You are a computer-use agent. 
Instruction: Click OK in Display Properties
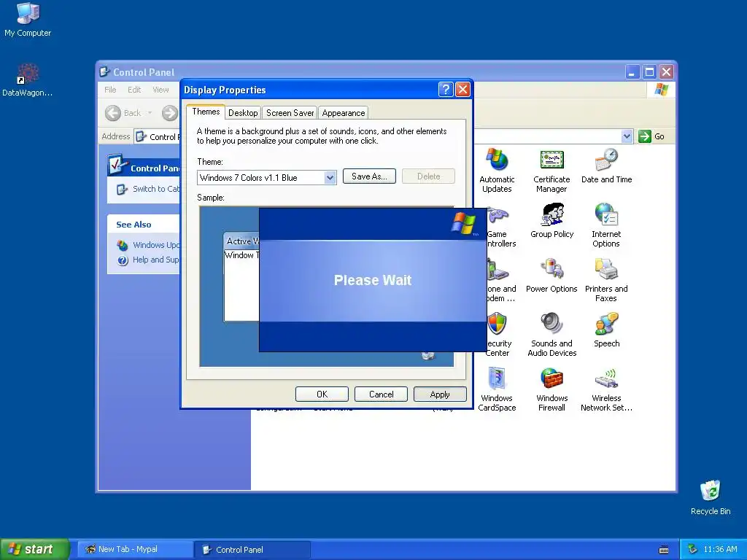click(322, 394)
